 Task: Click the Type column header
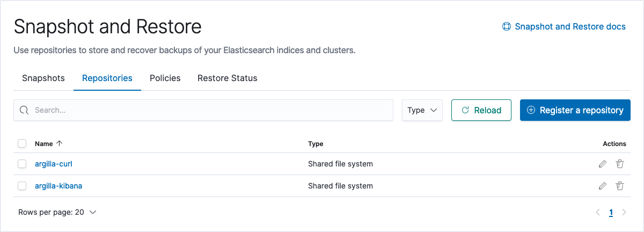[316, 143]
